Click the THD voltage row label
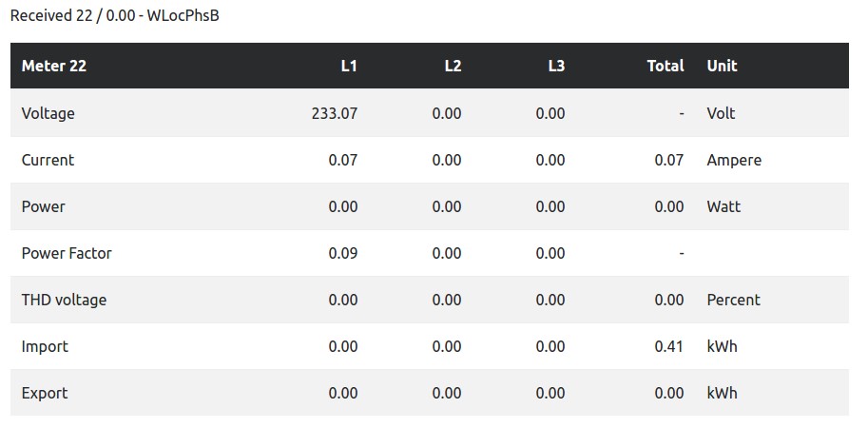The image size is (868, 428). [x=64, y=300]
